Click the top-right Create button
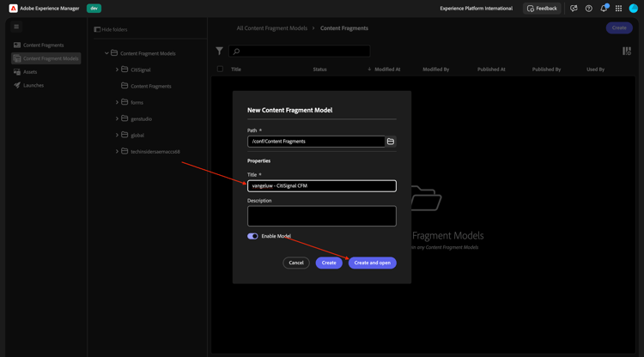This screenshot has height=357, width=644. (619, 28)
